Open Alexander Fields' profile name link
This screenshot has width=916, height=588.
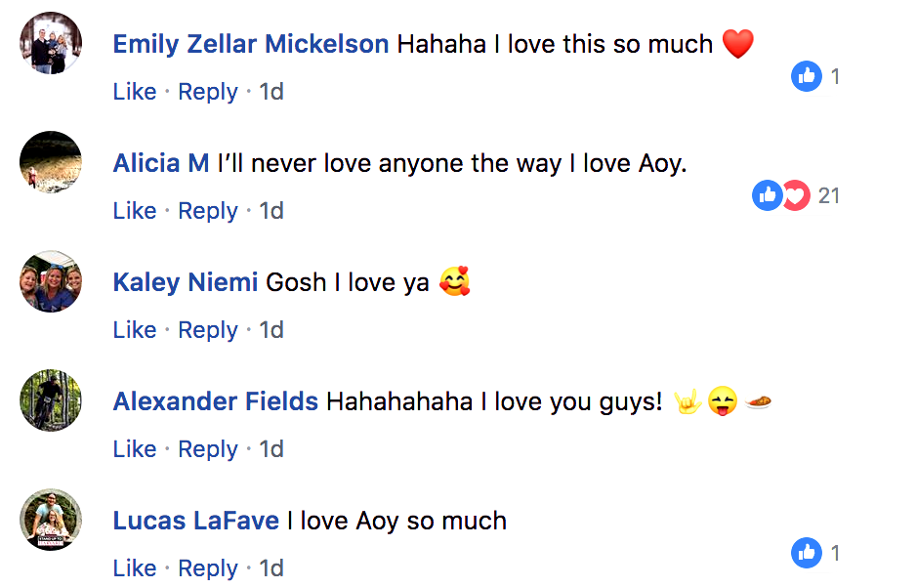pos(216,401)
